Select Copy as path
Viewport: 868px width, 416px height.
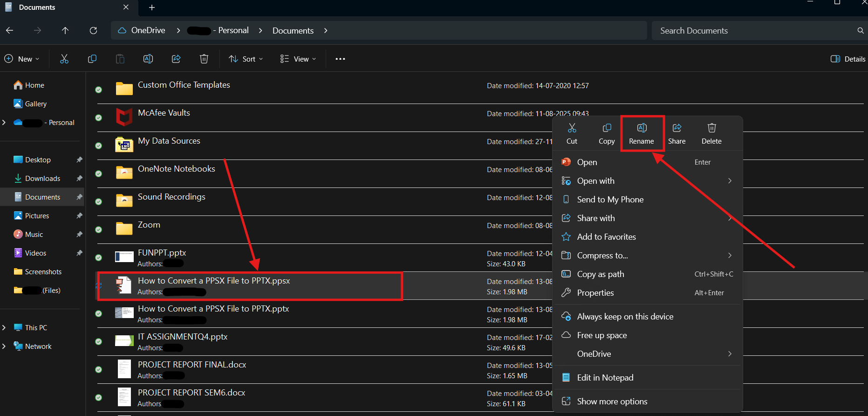[x=647, y=274]
